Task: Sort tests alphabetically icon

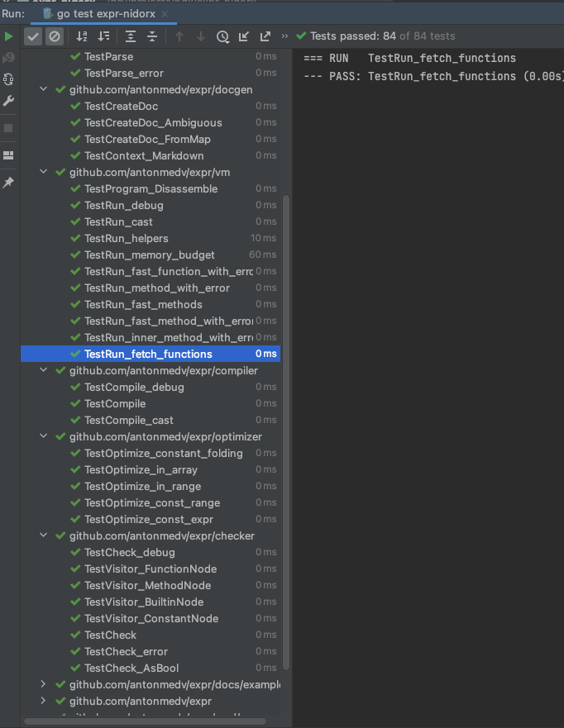Action: pos(82,36)
